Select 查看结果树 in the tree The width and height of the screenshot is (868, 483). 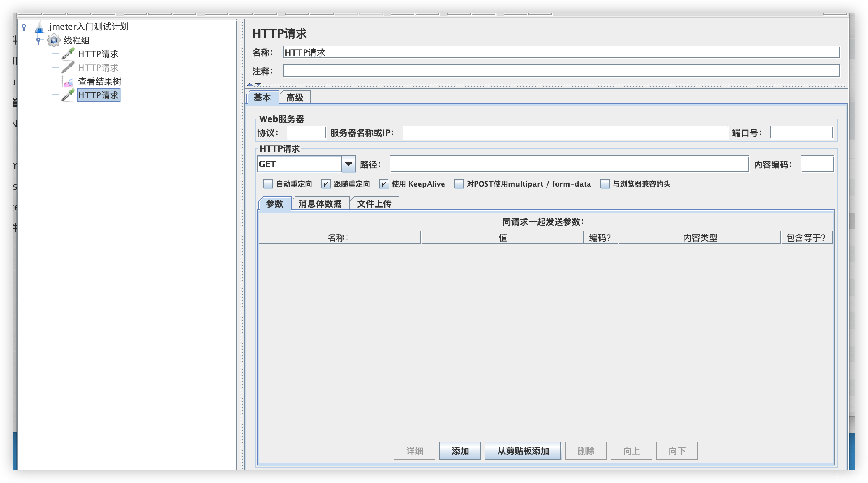[x=100, y=81]
